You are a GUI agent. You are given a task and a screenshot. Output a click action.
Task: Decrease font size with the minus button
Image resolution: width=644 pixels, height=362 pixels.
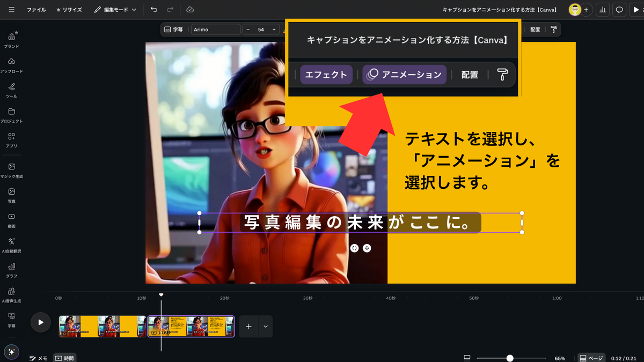tap(248, 29)
